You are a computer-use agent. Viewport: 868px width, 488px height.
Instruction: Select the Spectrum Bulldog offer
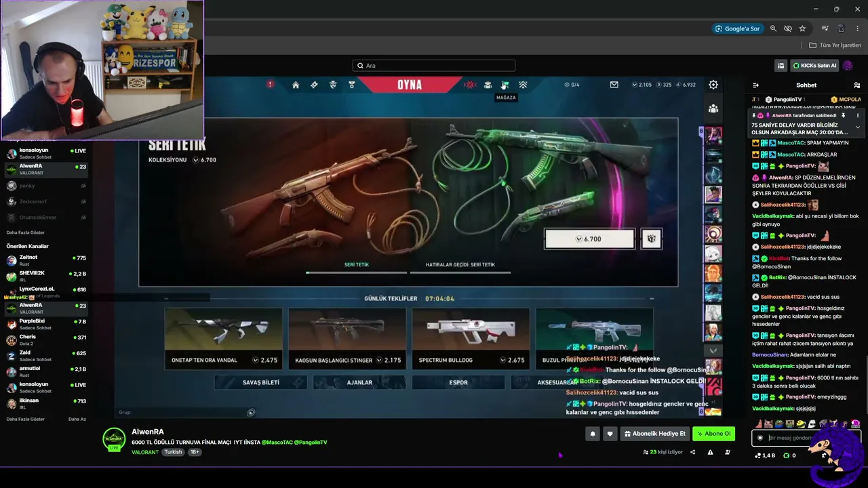(x=471, y=338)
